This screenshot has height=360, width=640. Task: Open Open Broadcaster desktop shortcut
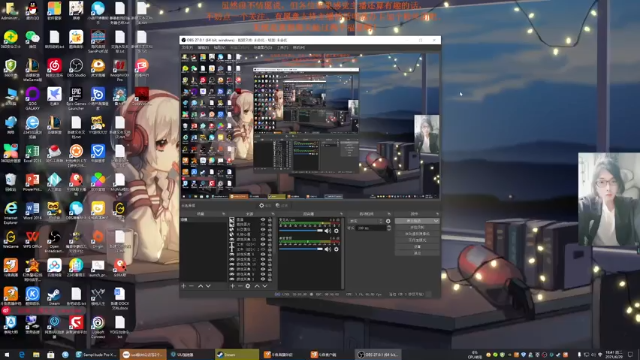(54, 241)
